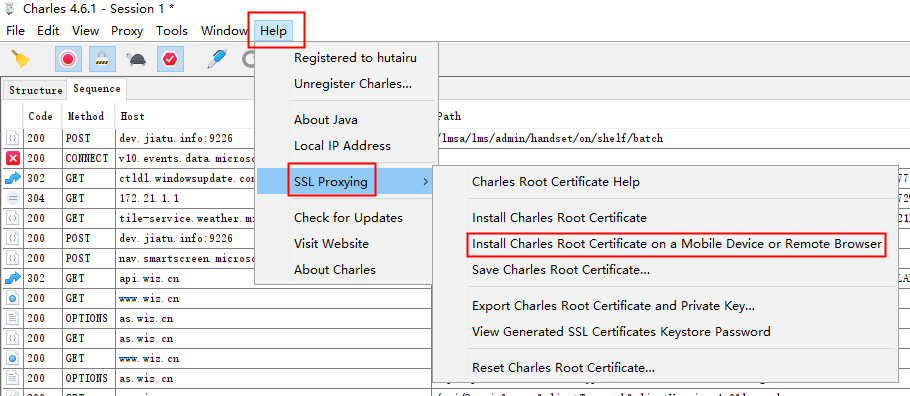The image size is (910, 396).
Task: Open the Tools menu
Action: [172, 31]
